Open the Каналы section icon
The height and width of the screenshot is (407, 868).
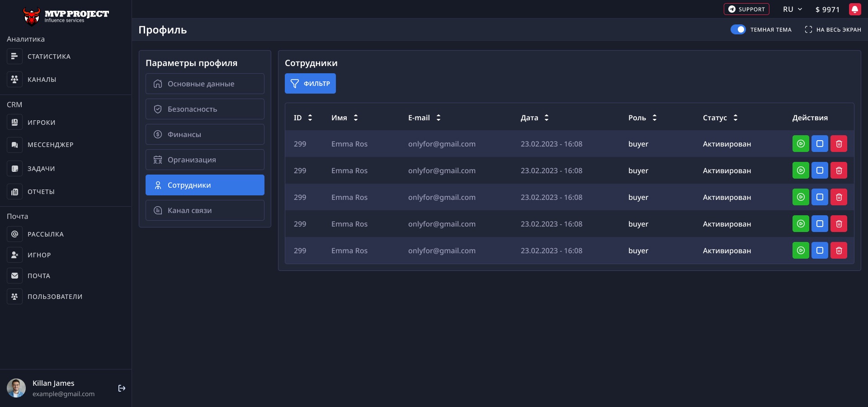pos(14,79)
